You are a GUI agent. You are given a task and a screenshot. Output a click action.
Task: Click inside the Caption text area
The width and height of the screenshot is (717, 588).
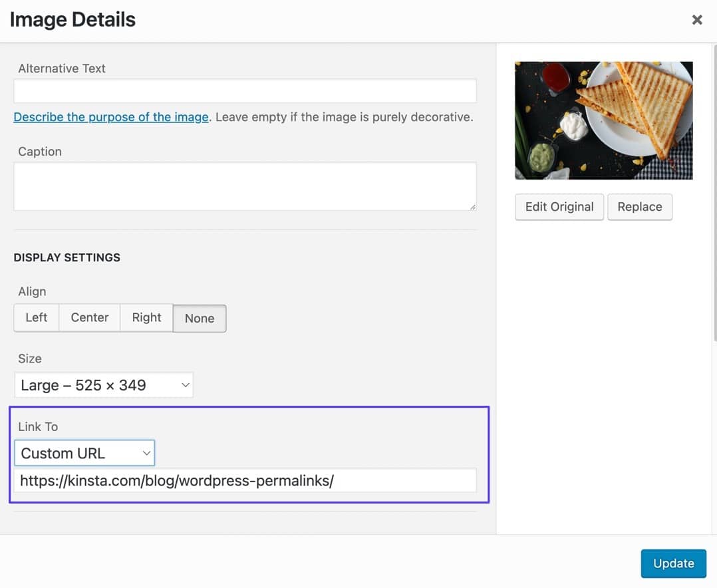click(x=245, y=186)
